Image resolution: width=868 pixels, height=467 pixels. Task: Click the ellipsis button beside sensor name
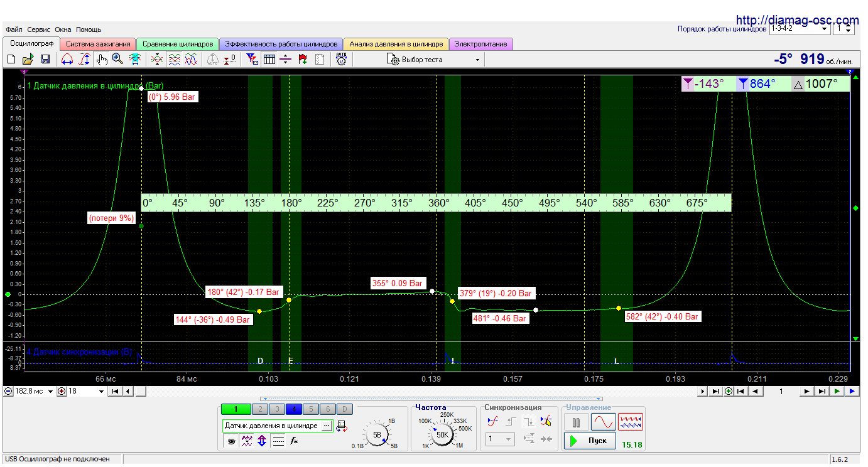coord(327,426)
